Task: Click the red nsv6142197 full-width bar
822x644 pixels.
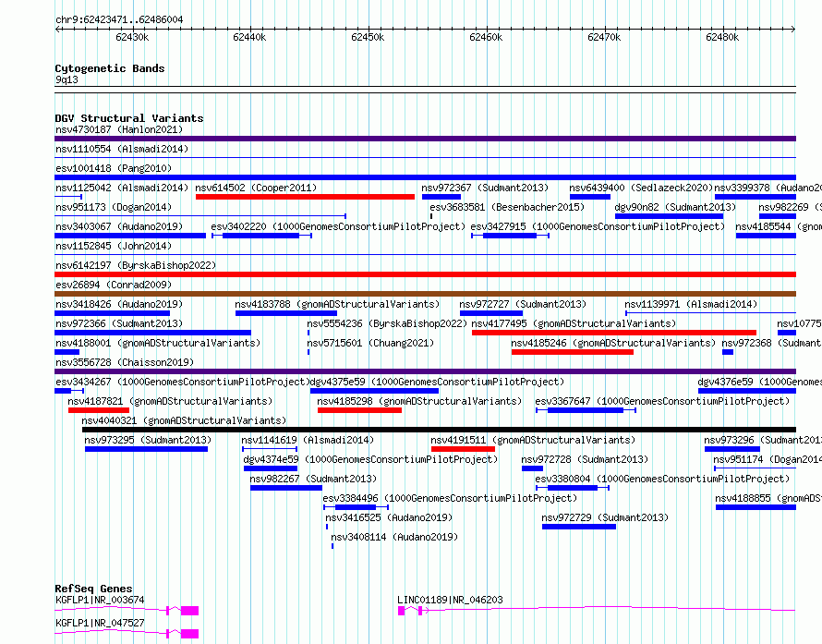Action: pyautogui.click(x=425, y=274)
